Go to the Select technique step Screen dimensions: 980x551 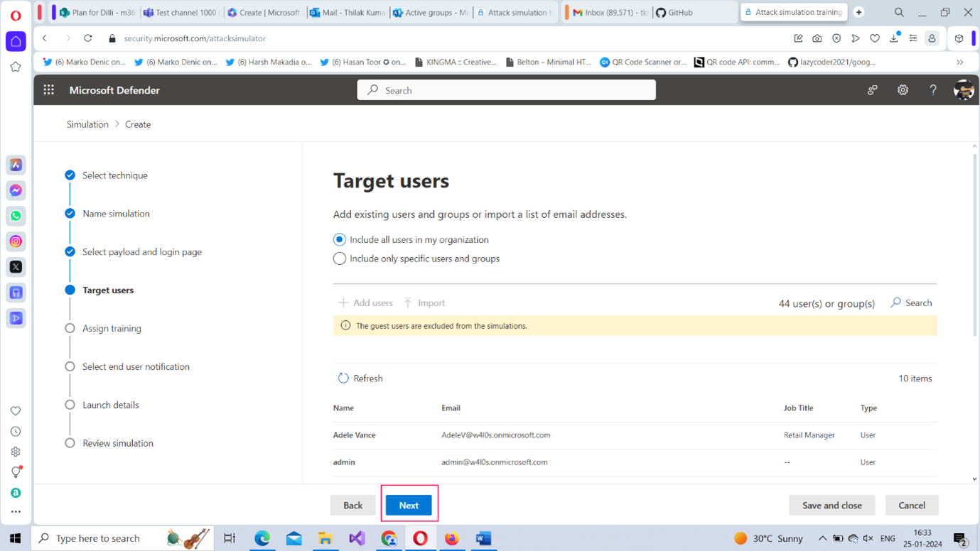click(x=114, y=175)
